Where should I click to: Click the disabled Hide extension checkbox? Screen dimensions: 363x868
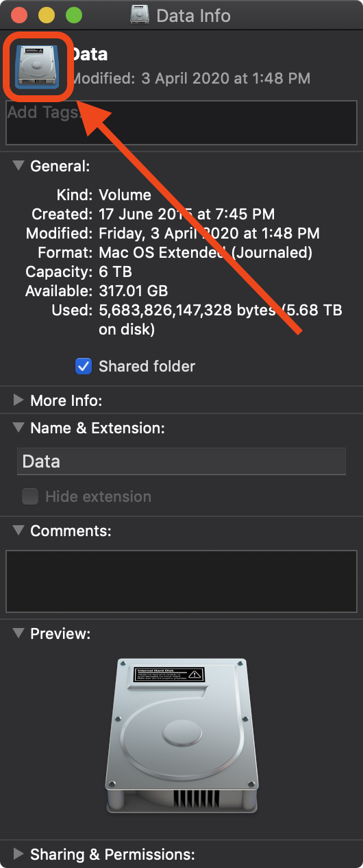29,496
